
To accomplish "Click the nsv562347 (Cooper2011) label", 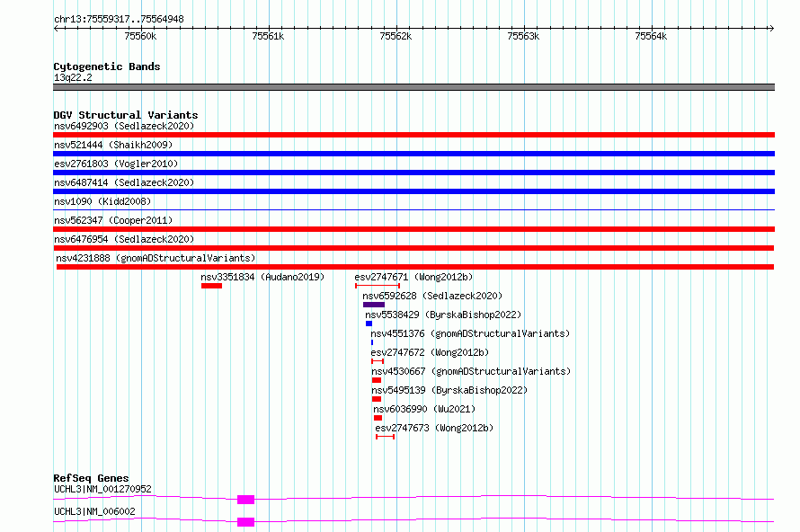I will click(x=113, y=220).
